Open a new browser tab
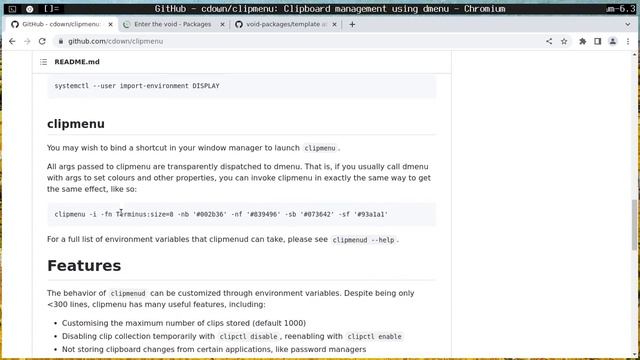The image size is (640, 360). click(352, 24)
